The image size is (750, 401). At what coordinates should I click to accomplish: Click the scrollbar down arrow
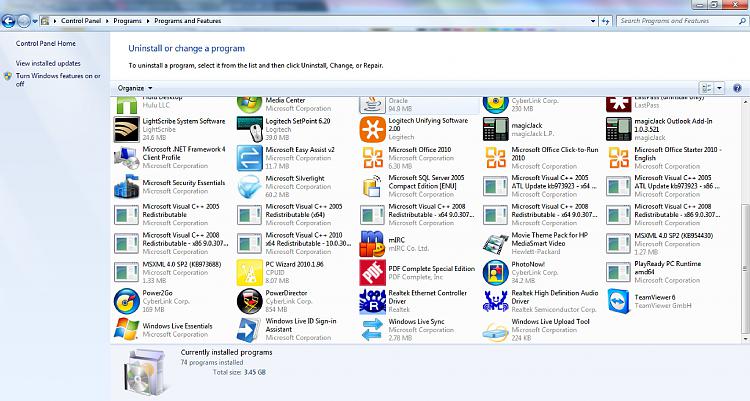coord(745,339)
